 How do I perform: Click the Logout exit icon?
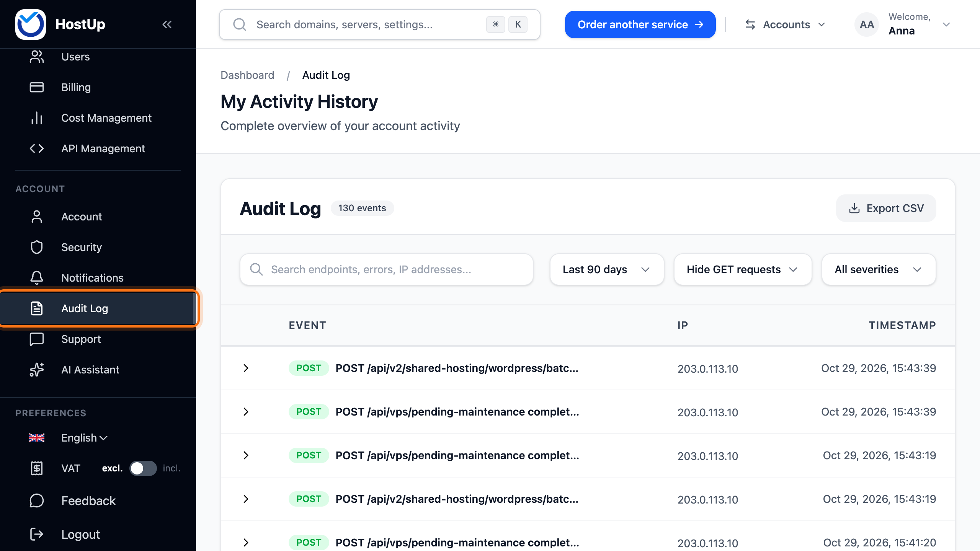[x=37, y=534]
